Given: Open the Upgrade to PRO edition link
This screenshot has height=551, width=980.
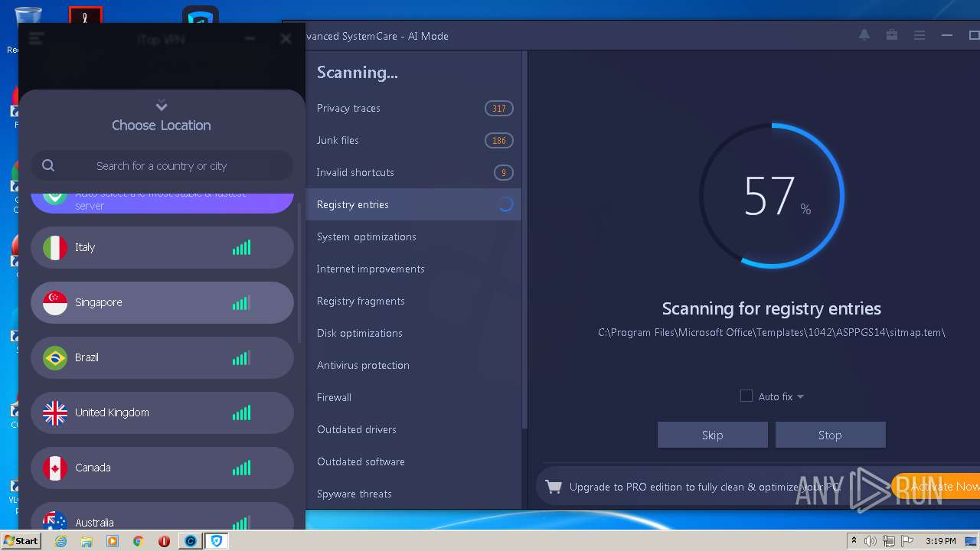Looking at the screenshot, I should coord(704,487).
